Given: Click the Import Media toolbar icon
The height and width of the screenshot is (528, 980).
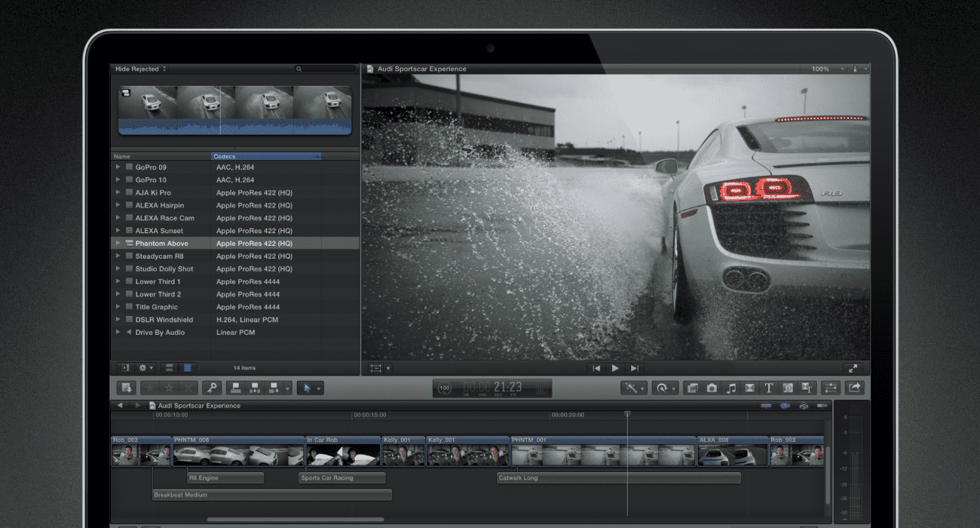Looking at the screenshot, I should coord(126,388).
